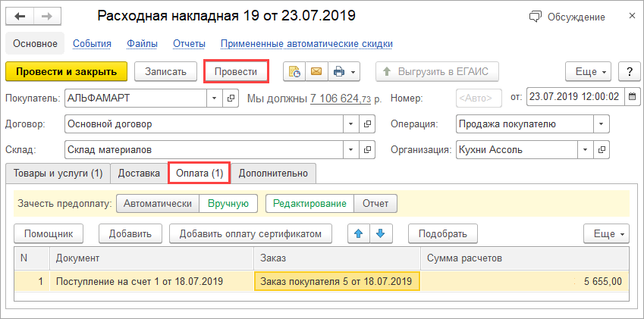Move payment row up with blue arrow
Screen dimensions: 644x319
click(x=357, y=233)
